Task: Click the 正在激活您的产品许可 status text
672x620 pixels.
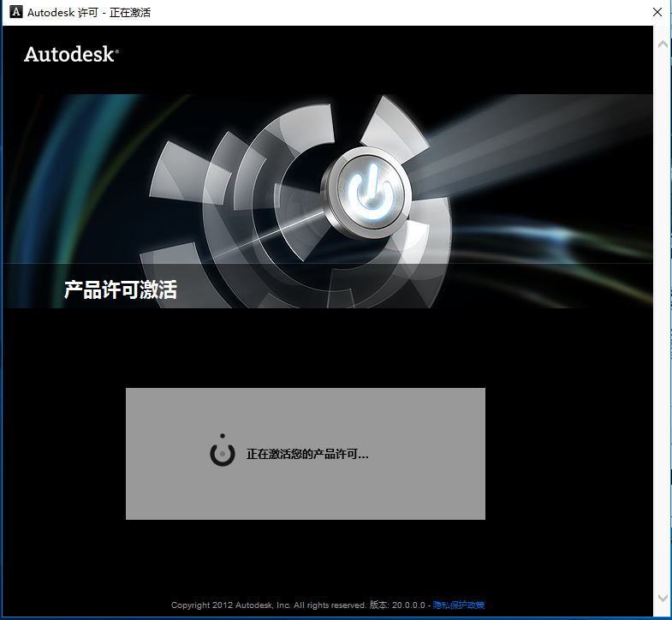Action: [307, 454]
